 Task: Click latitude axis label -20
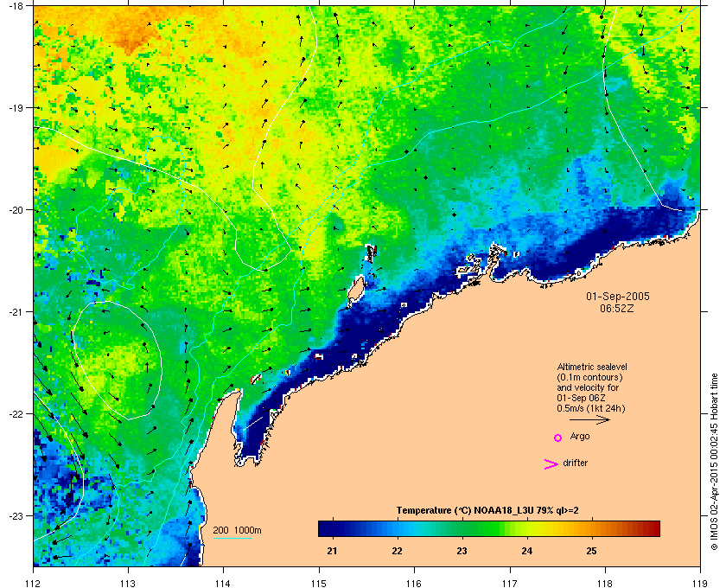click(16, 210)
